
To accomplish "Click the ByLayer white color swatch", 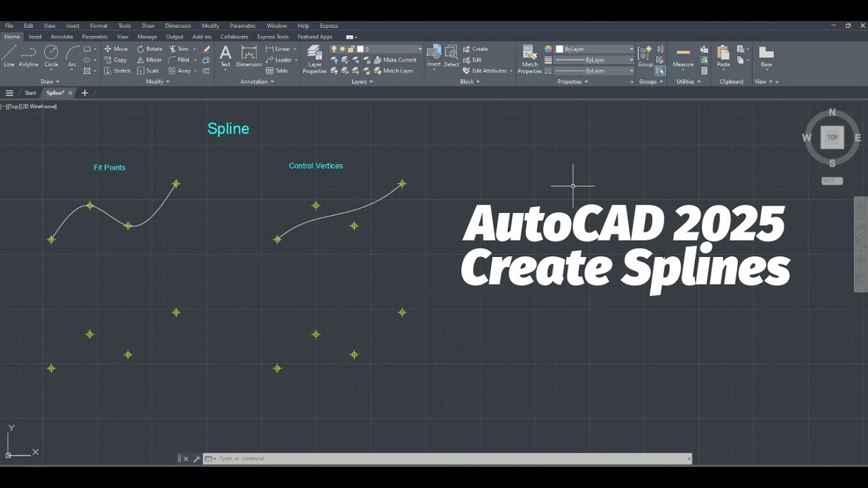I will tap(559, 49).
